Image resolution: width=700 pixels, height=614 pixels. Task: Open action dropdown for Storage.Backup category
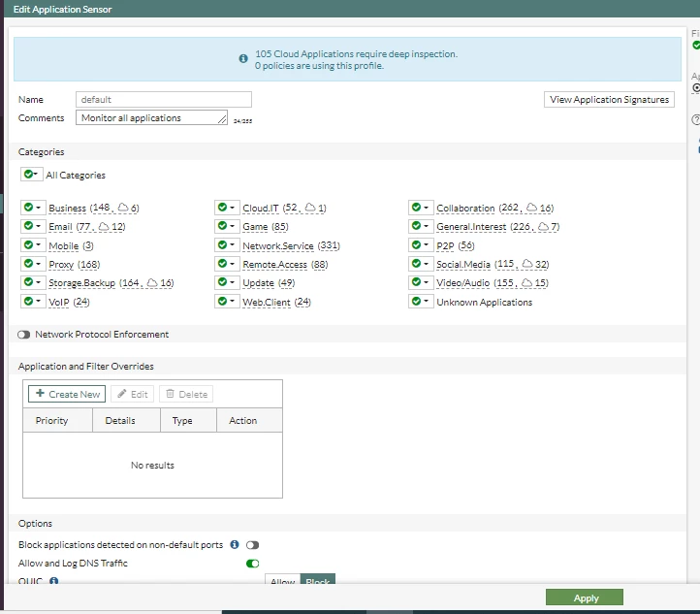click(33, 282)
